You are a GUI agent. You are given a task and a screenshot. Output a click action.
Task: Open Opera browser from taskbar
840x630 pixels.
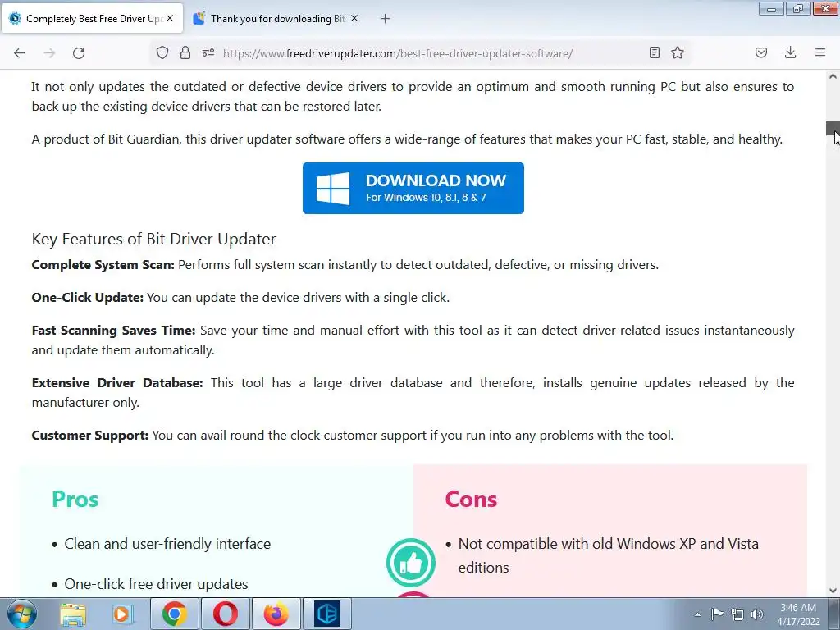(x=226, y=614)
